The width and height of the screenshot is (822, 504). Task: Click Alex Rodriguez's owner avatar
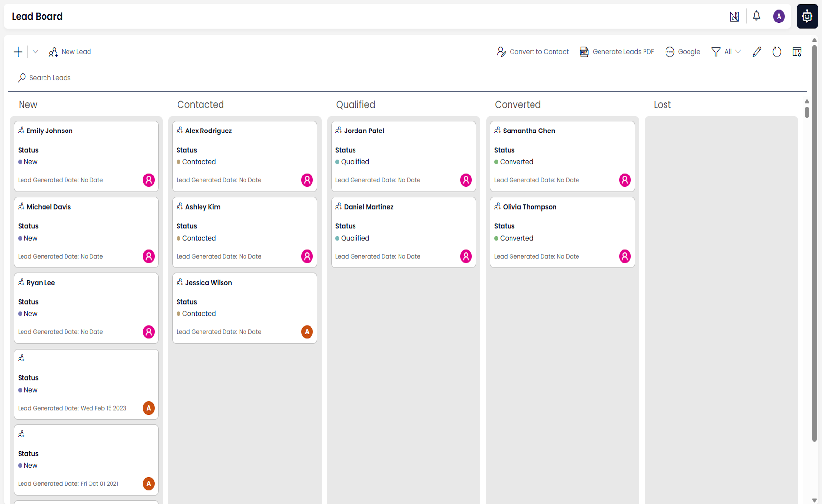point(307,180)
